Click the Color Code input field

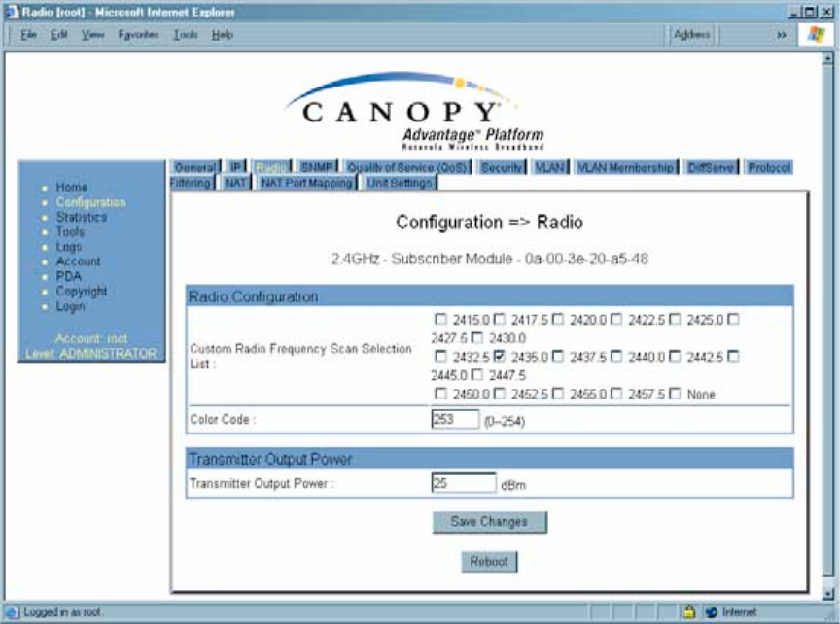click(455, 419)
